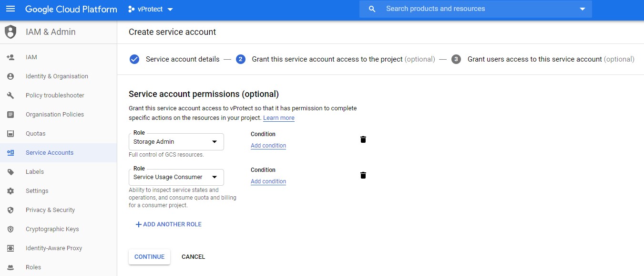Click the Quotas icon in sidebar
The height and width of the screenshot is (276, 644).
pos(10,134)
